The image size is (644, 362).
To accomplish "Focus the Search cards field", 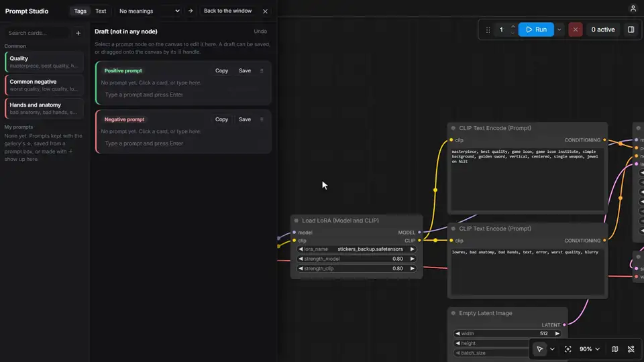I will (38, 33).
